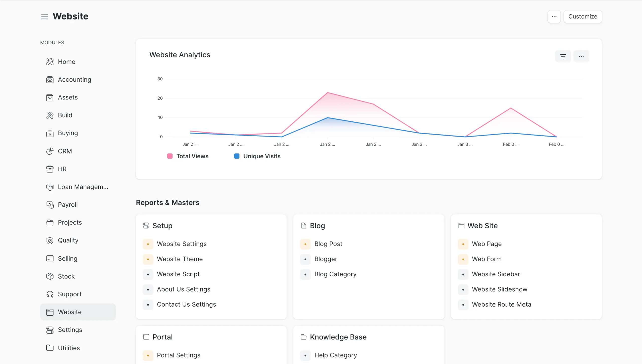
Task: Click the peak data point on the chart
Action: [328, 93]
